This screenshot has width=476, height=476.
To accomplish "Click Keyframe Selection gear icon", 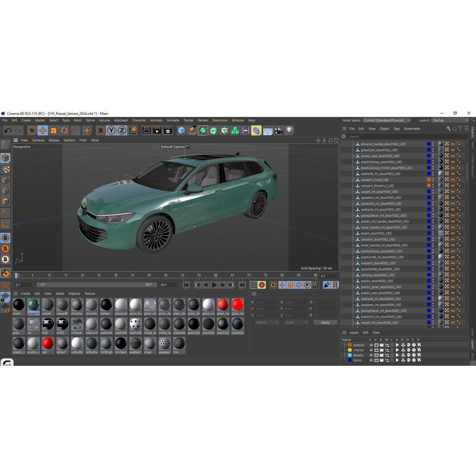I will 273,285.
